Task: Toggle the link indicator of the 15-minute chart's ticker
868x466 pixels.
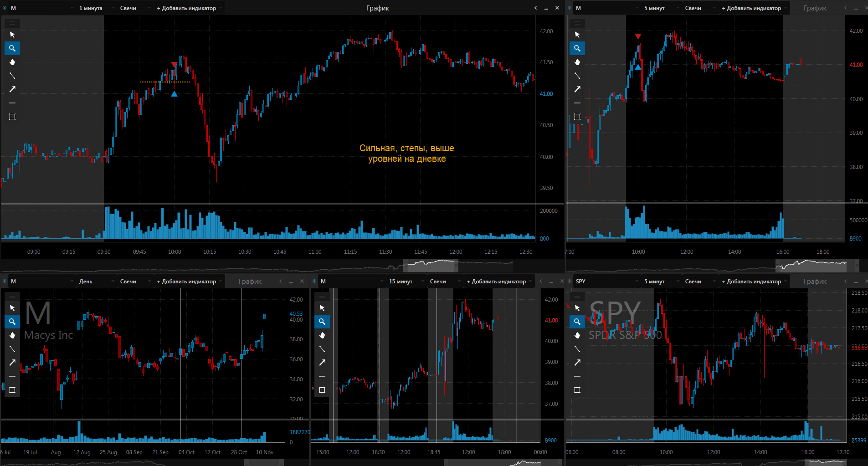Action: tap(314, 282)
